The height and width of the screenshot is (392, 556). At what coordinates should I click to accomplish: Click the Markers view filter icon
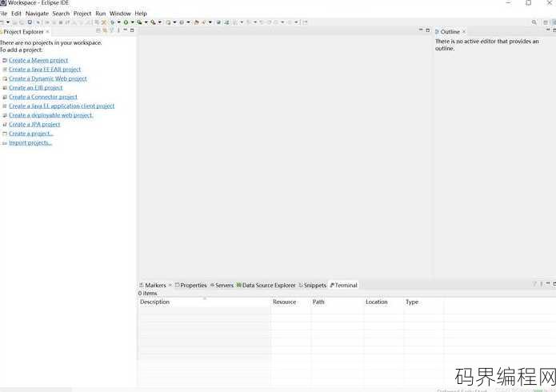point(534,284)
